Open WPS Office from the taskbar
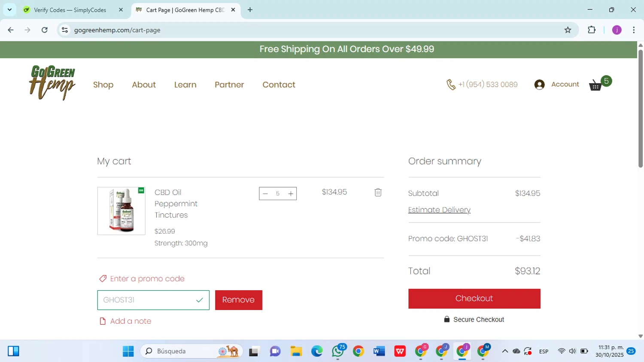The image size is (644, 362). tap(400, 351)
